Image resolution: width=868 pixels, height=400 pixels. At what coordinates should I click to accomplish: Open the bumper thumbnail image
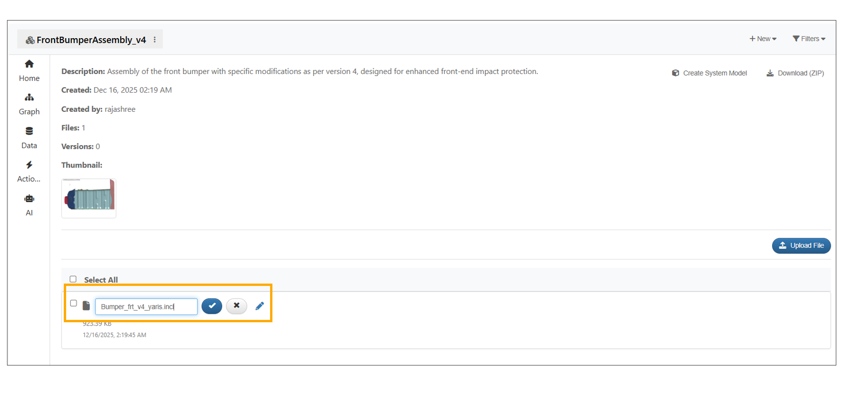(89, 198)
